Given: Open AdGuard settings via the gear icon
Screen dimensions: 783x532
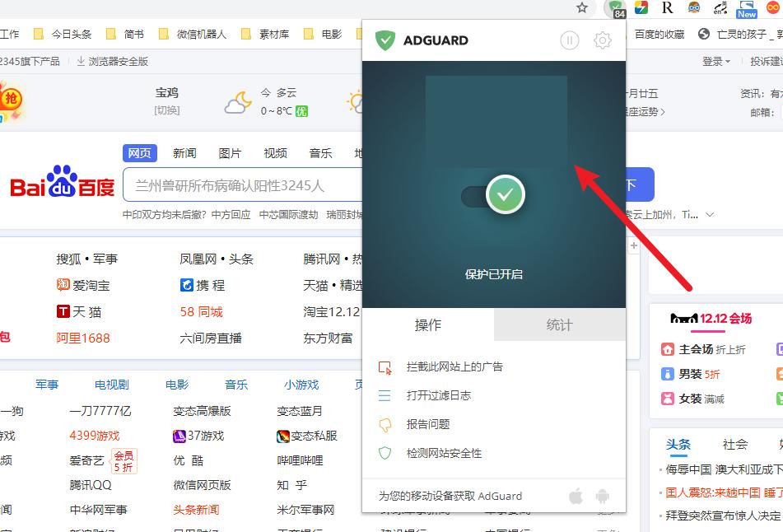Looking at the screenshot, I should pos(602,39).
